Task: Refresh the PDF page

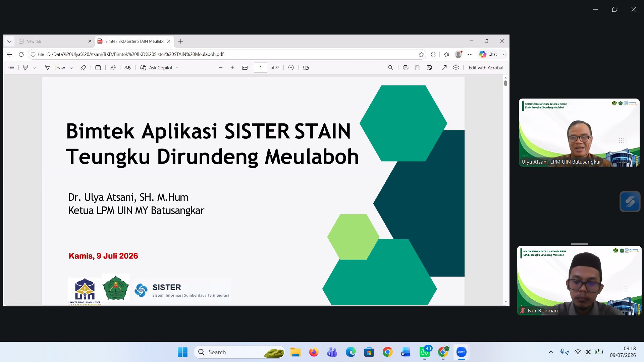Action: point(21,54)
